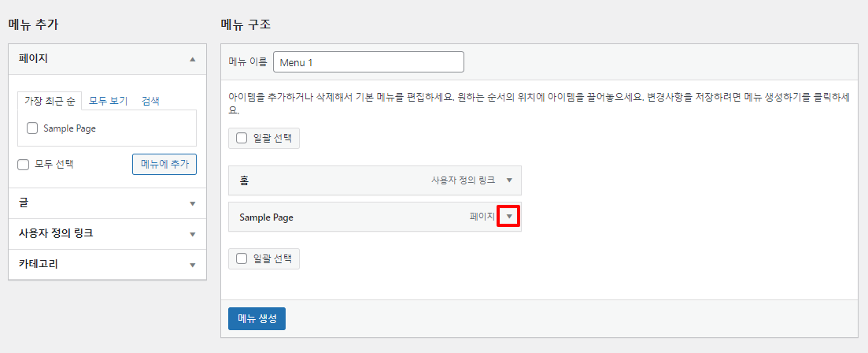Select the 홈 menu item bar
This screenshot has height=353, width=868.
(x=375, y=180)
